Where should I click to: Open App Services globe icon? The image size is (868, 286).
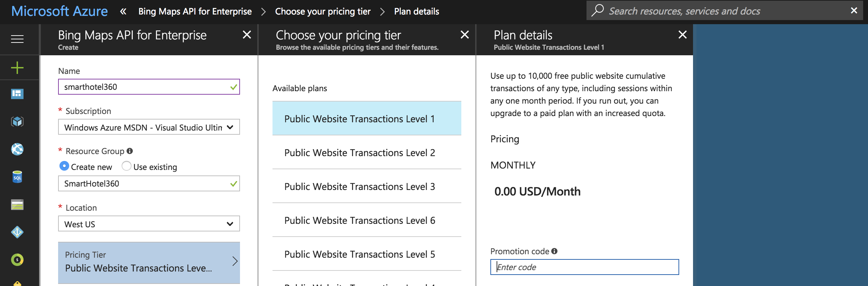[17, 149]
